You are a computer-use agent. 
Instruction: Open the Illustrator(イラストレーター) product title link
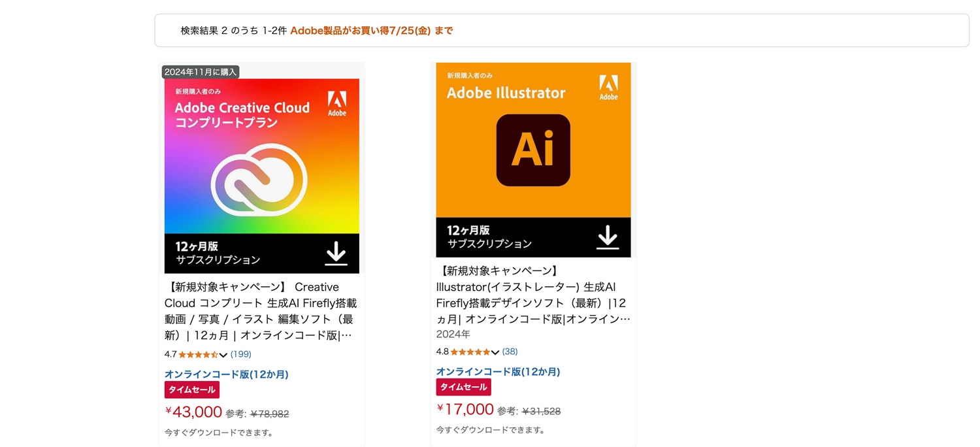point(533,295)
